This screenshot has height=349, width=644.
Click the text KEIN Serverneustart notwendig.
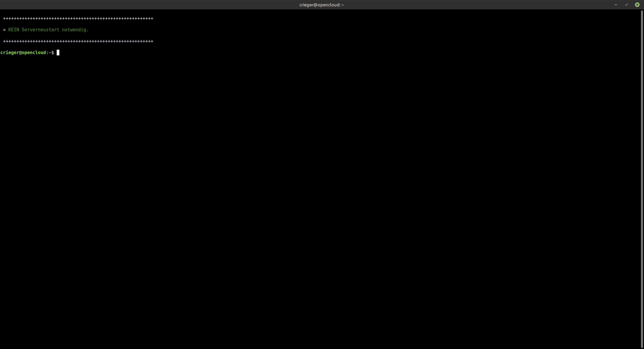[x=48, y=30]
